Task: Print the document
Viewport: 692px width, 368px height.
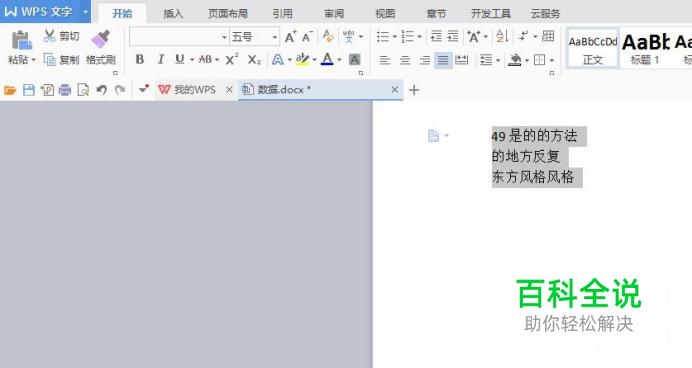Action: 65,90
